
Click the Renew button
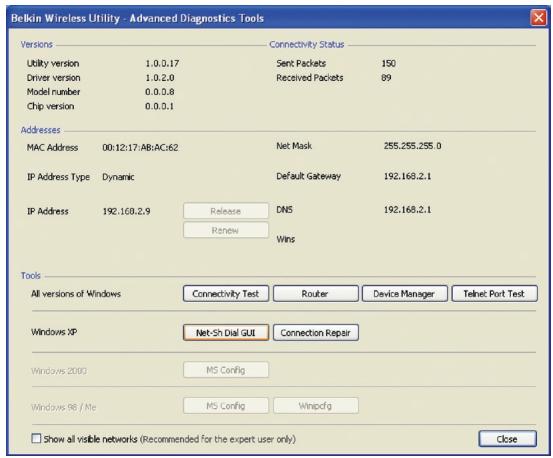point(226,230)
